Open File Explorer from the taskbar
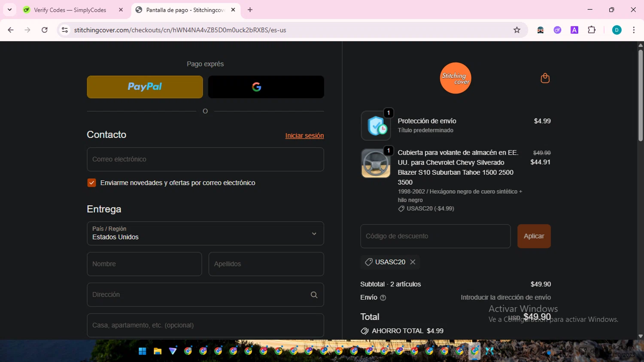The height and width of the screenshot is (362, 644). click(x=158, y=351)
